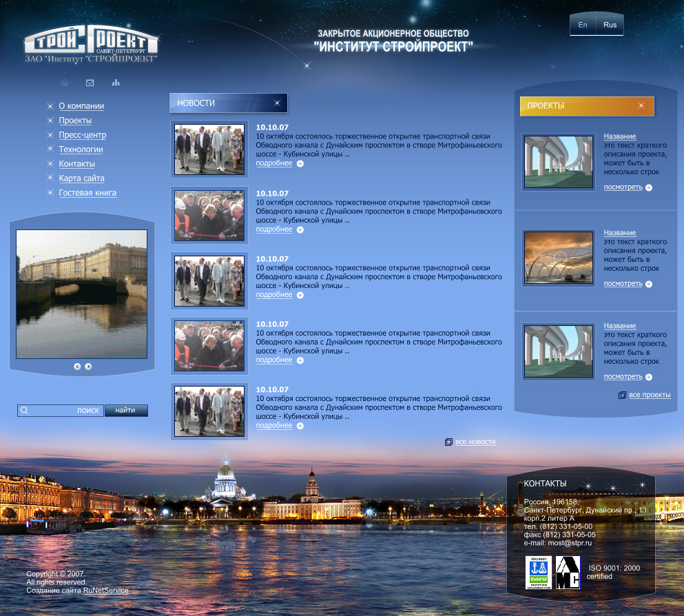Select the fax line "факс (812) 331-05-05"

click(x=559, y=535)
